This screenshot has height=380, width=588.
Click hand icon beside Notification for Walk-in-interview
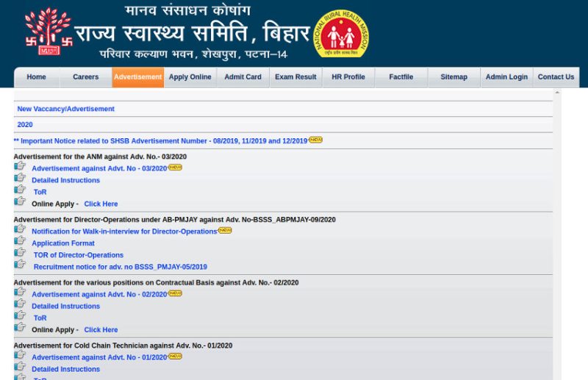20,229
